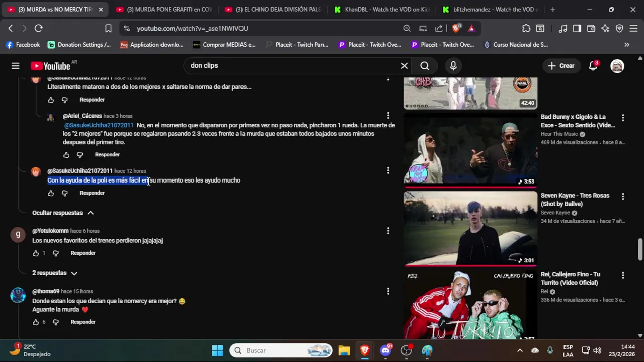Open weather widget 22°C Despejado

pyautogui.click(x=30, y=350)
